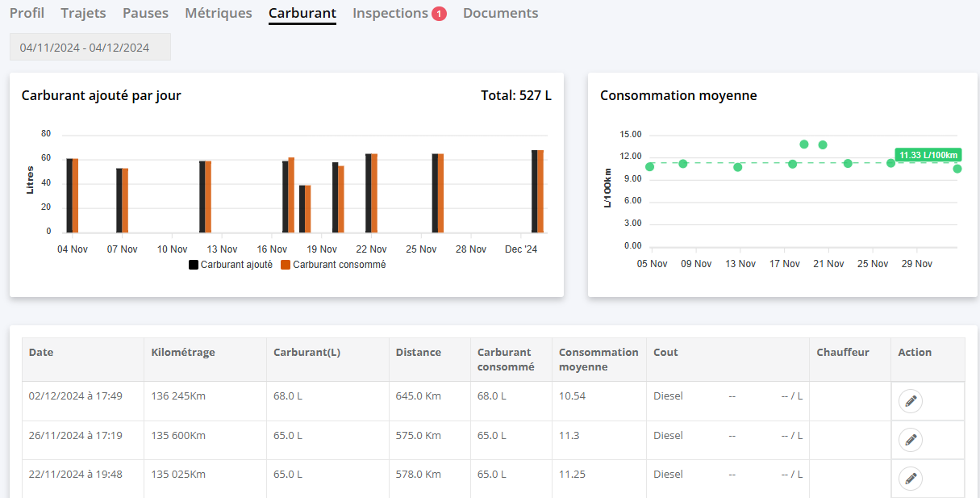Click the Kilométrage column header
980x498 pixels.
tap(183, 353)
